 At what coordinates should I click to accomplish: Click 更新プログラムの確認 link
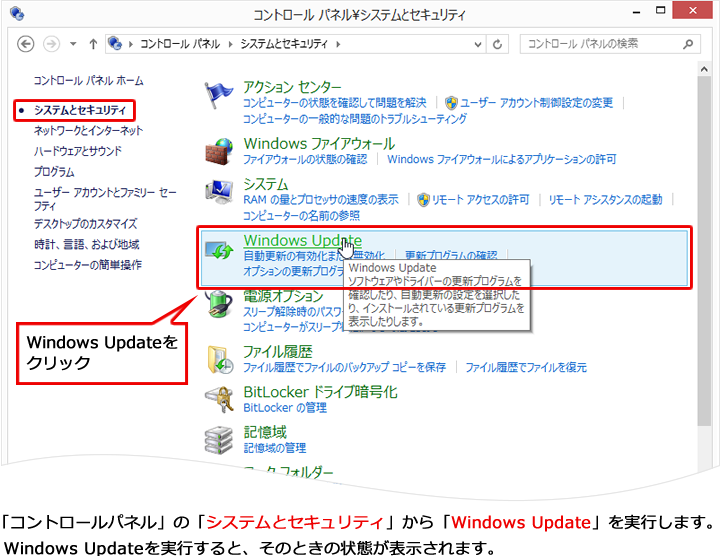coord(451,255)
